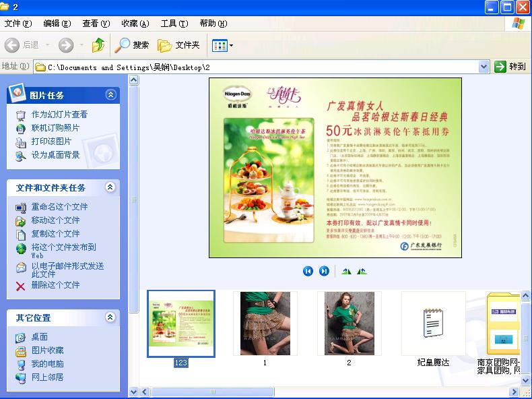Image resolution: width=532 pixels, height=399 pixels.
Task: Open the 收藏(A) menu
Action: [x=135, y=24]
